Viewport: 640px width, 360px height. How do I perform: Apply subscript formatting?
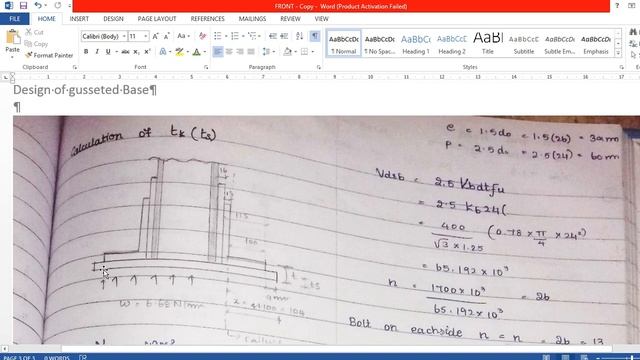click(136, 52)
